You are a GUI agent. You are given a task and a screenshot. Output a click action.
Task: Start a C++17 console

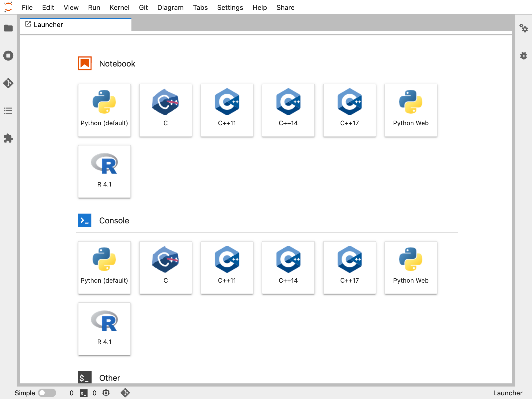(x=350, y=268)
